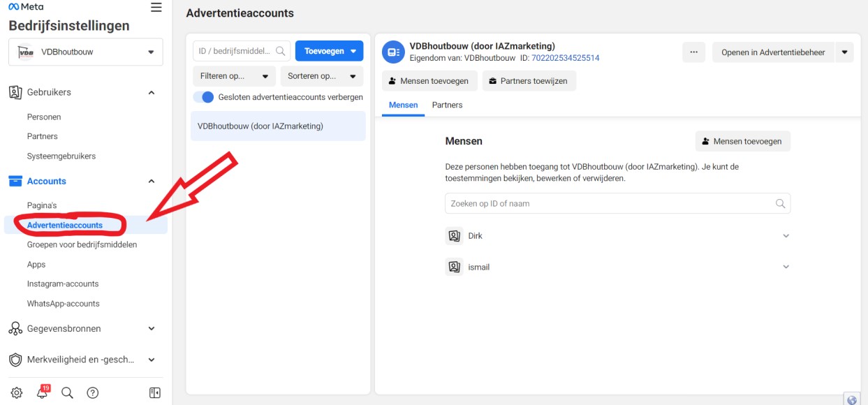Open Systeemgebruikers in sidebar
The width and height of the screenshot is (868, 405).
[61, 156]
